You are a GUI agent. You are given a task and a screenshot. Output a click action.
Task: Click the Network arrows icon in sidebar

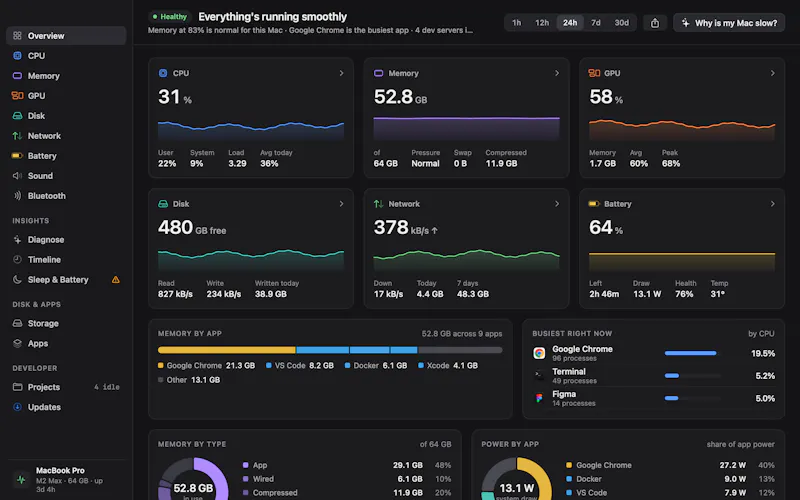coord(17,136)
